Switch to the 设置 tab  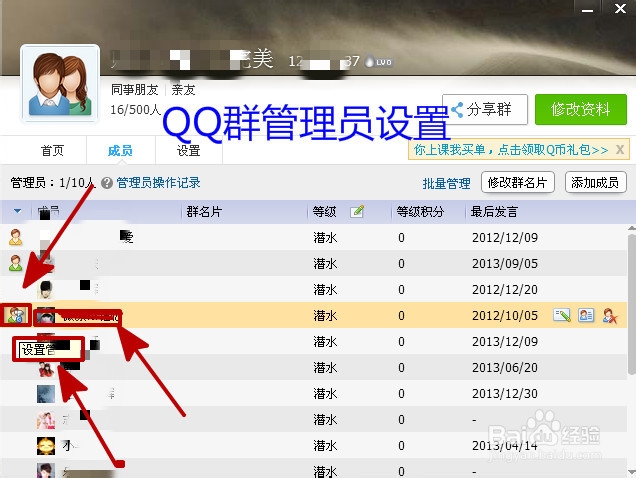[x=189, y=151]
